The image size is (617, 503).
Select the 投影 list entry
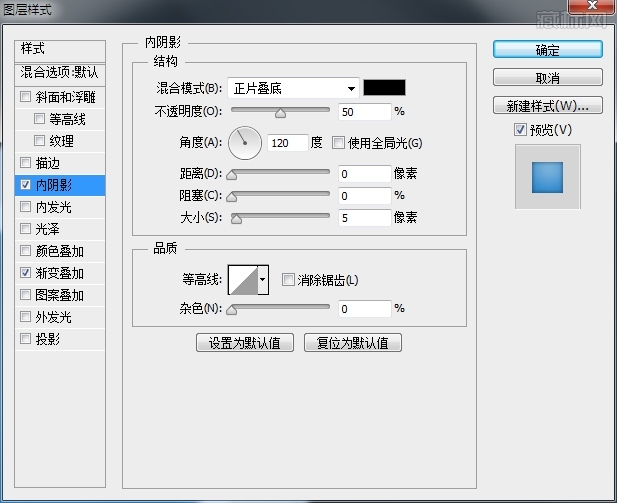coord(60,339)
